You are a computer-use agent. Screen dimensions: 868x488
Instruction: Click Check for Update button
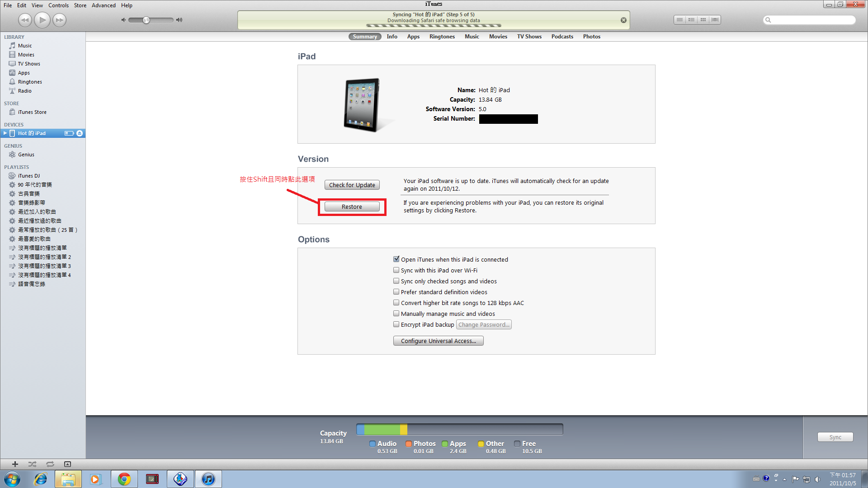[x=352, y=185]
